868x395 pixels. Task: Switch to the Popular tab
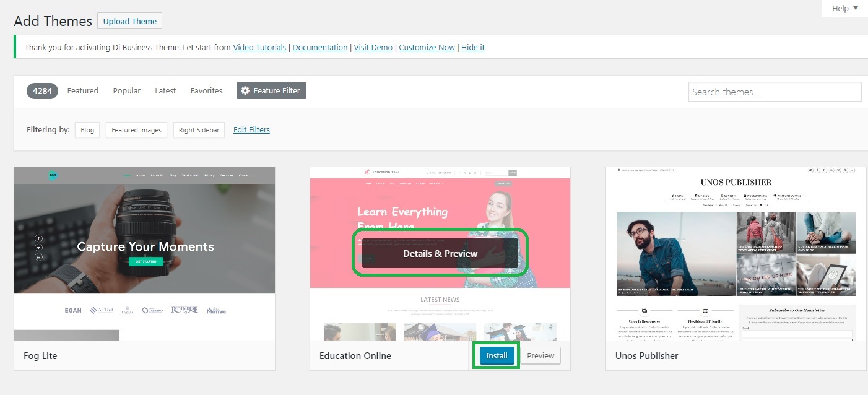pos(126,90)
